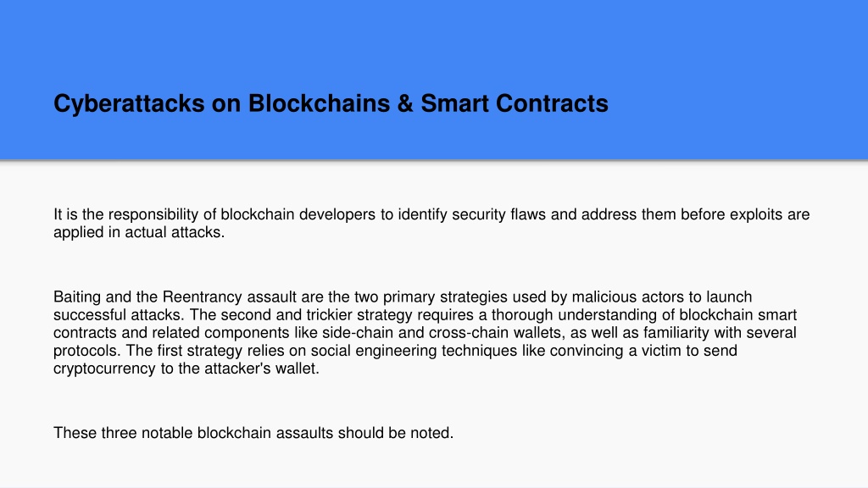The width and height of the screenshot is (868, 488).
Task: Click the text 'applied in actual attacks.'
Action: click(139, 232)
